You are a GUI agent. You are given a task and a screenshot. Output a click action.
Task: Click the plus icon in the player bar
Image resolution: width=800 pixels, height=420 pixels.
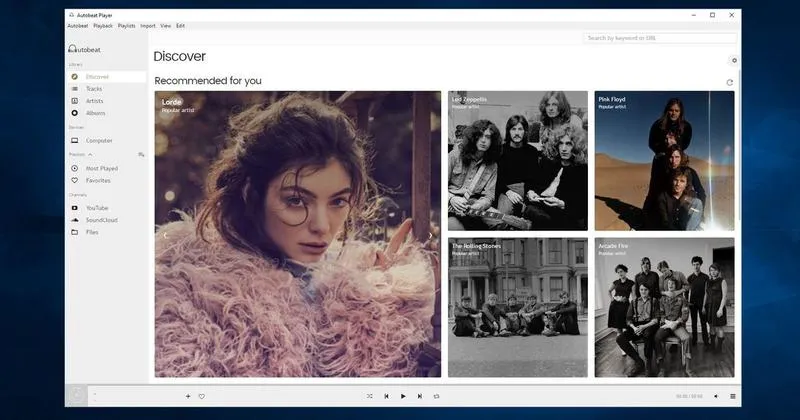pos(188,396)
